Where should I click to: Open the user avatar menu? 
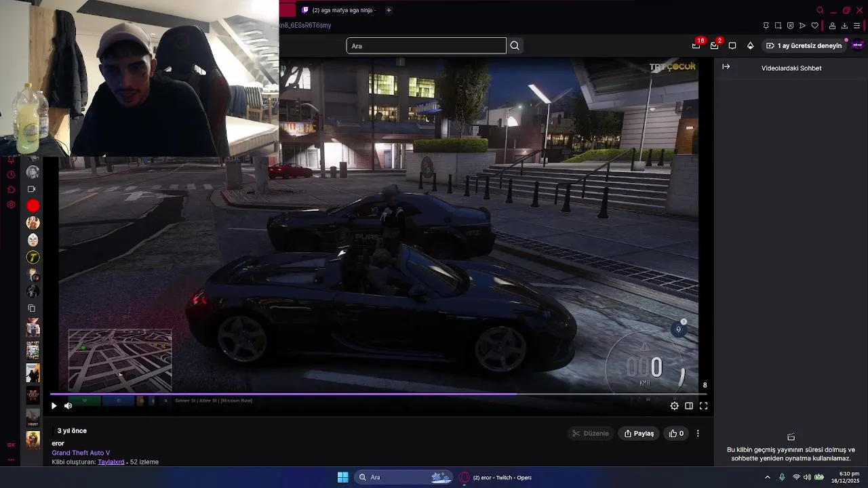tap(858, 45)
